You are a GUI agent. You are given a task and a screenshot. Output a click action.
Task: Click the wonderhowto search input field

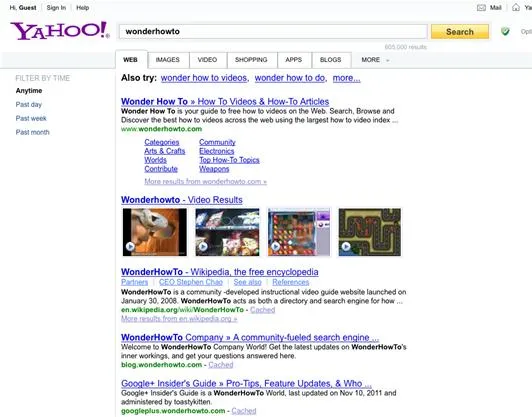pos(273,32)
